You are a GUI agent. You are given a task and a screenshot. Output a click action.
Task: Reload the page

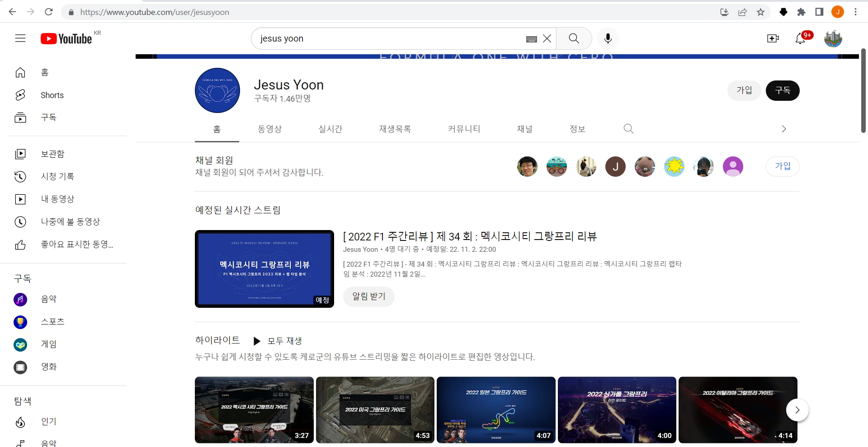click(49, 12)
